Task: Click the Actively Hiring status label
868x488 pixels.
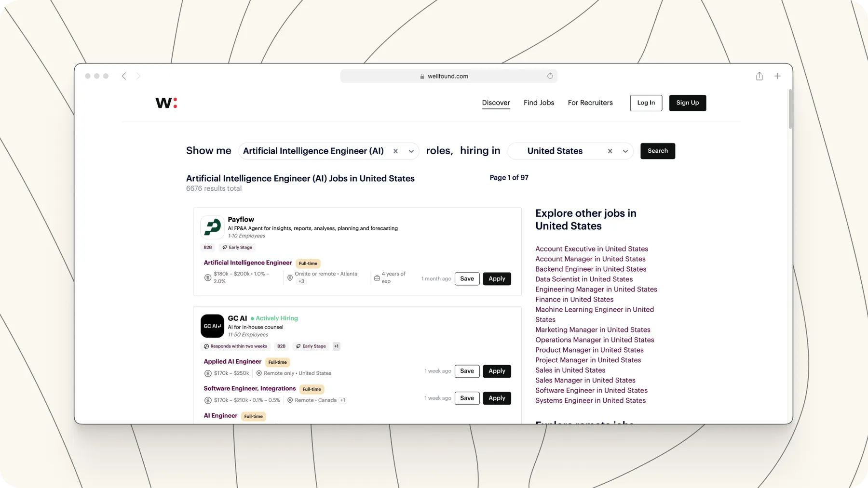Action: click(274, 318)
